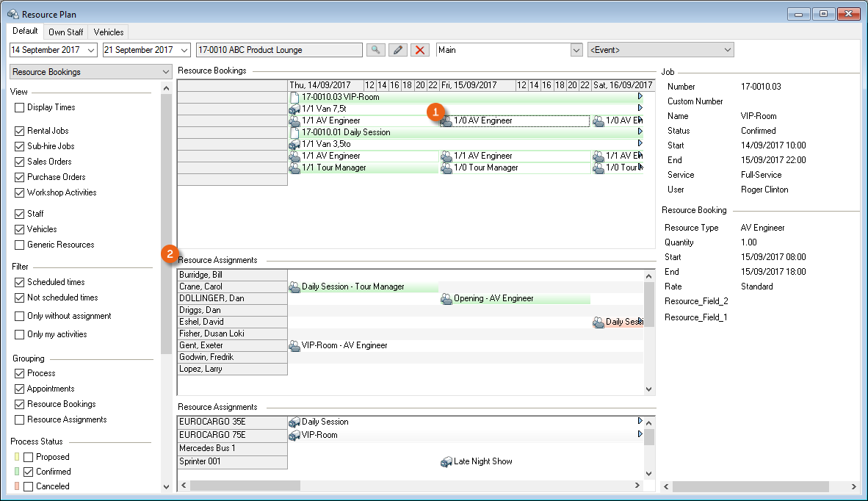Select the 17-0010.03 VIP-Room job document icon
This screenshot has height=501, width=868.
pos(294,97)
